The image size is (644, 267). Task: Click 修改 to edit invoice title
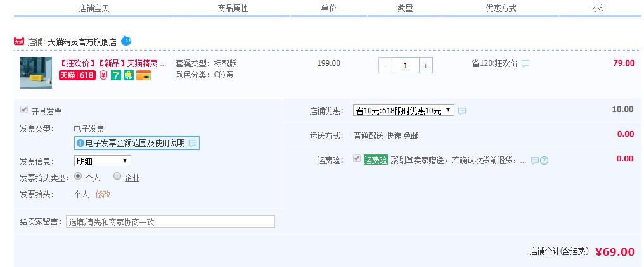pos(103,194)
